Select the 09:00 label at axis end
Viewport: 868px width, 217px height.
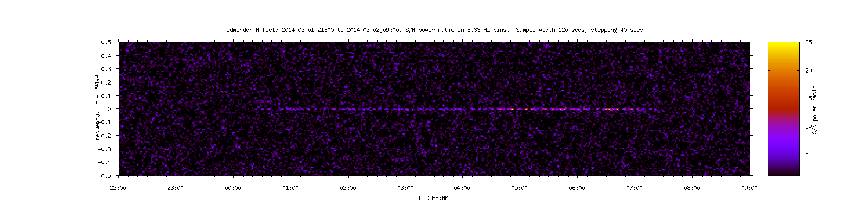(749, 188)
